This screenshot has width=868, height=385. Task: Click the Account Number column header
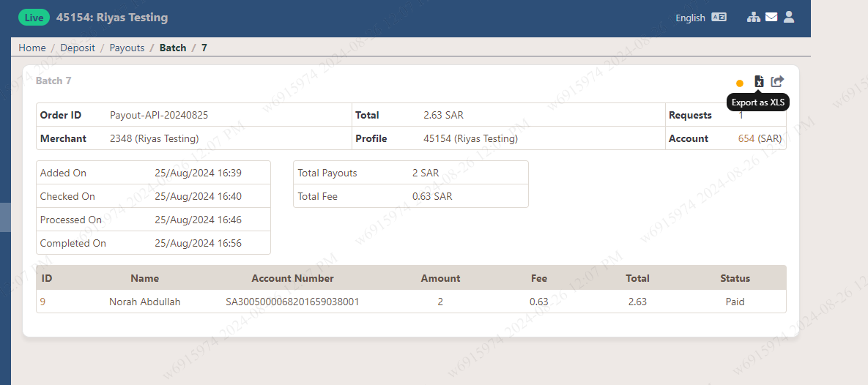click(292, 278)
